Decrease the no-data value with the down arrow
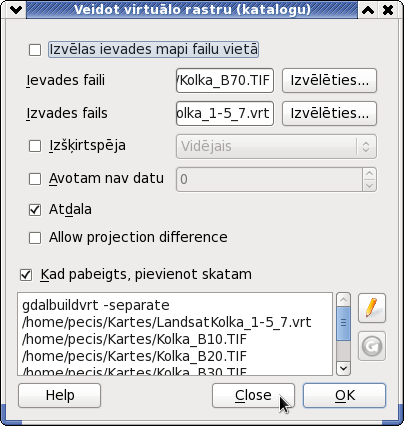 pos(369,186)
